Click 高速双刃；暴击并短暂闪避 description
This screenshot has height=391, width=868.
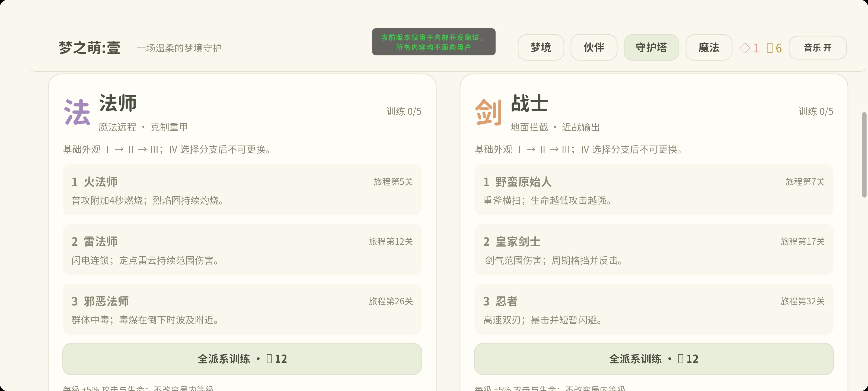click(x=542, y=320)
